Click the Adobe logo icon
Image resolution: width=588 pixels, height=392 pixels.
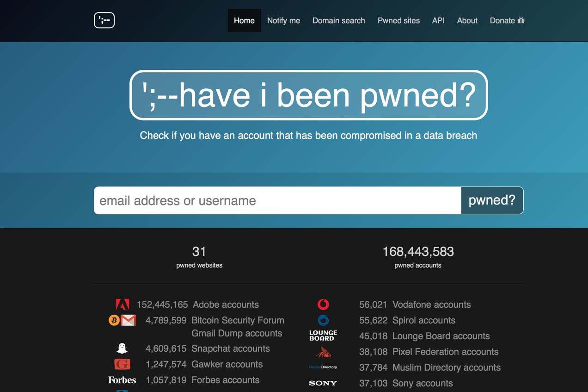[x=122, y=305]
